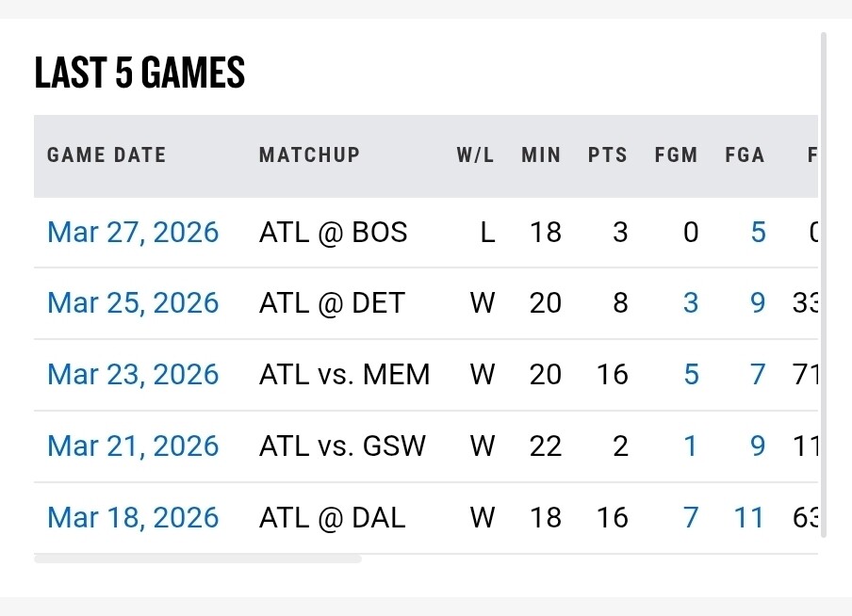The width and height of the screenshot is (852, 616).
Task: Click FGA value 5 for Boston game
Action: (x=758, y=232)
